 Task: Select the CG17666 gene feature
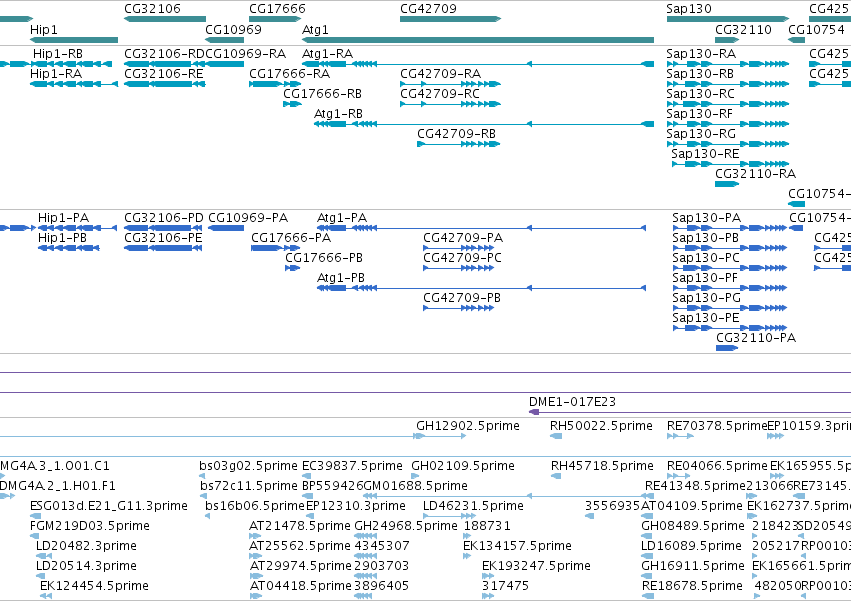(x=275, y=19)
